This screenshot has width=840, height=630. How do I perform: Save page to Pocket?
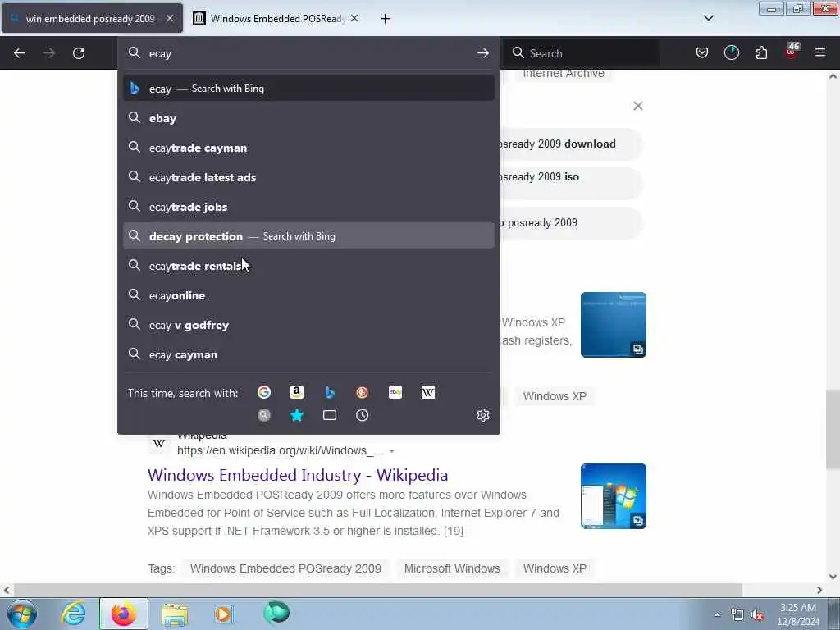(x=702, y=52)
